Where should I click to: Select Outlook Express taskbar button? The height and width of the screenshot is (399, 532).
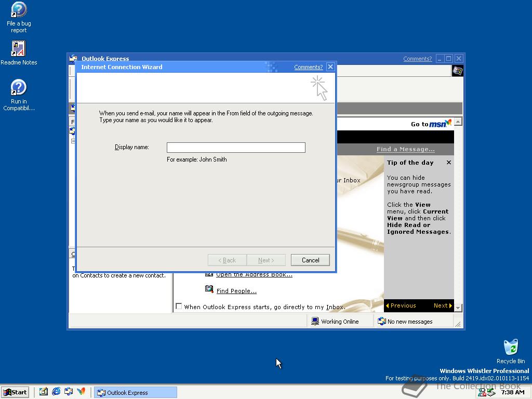tap(136, 393)
